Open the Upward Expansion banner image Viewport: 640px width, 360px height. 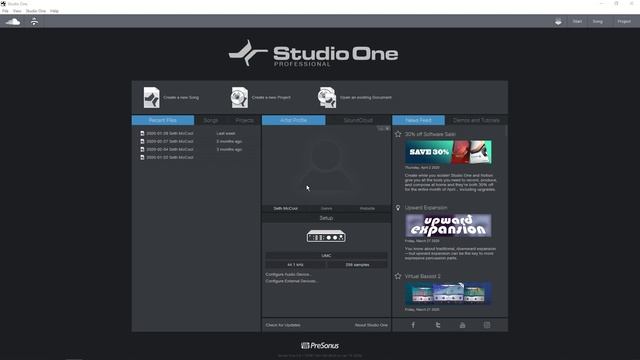tap(448, 225)
